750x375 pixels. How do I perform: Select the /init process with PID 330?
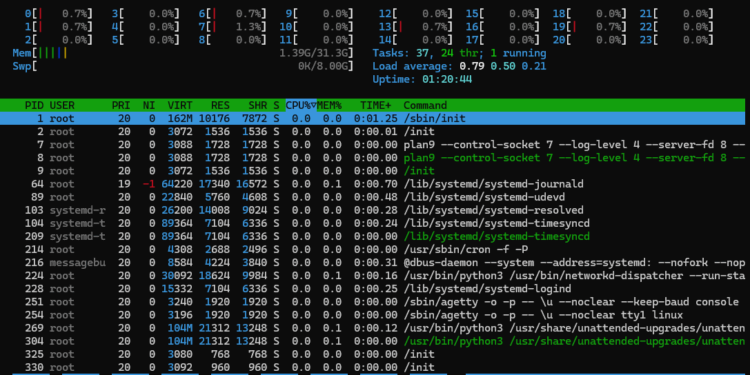coord(373,367)
